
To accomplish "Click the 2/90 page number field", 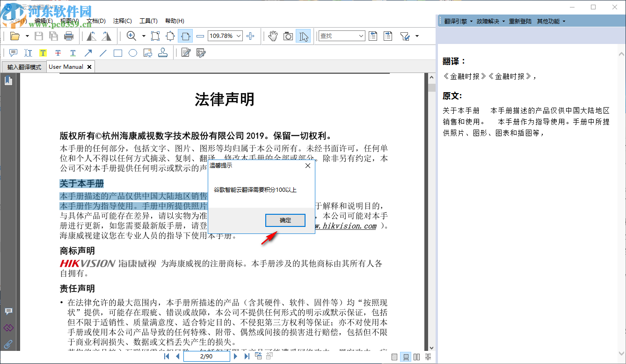I will (x=206, y=357).
